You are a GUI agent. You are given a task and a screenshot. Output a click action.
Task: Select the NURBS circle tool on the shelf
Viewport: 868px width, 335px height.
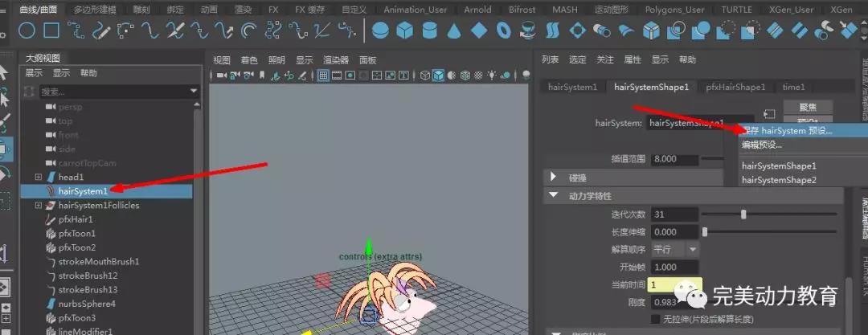27,31
